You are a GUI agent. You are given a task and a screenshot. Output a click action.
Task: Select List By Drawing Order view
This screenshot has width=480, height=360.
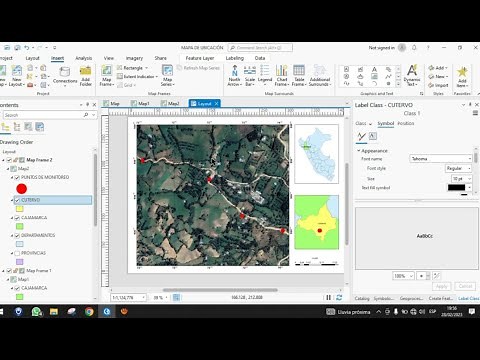(x=5, y=127)
